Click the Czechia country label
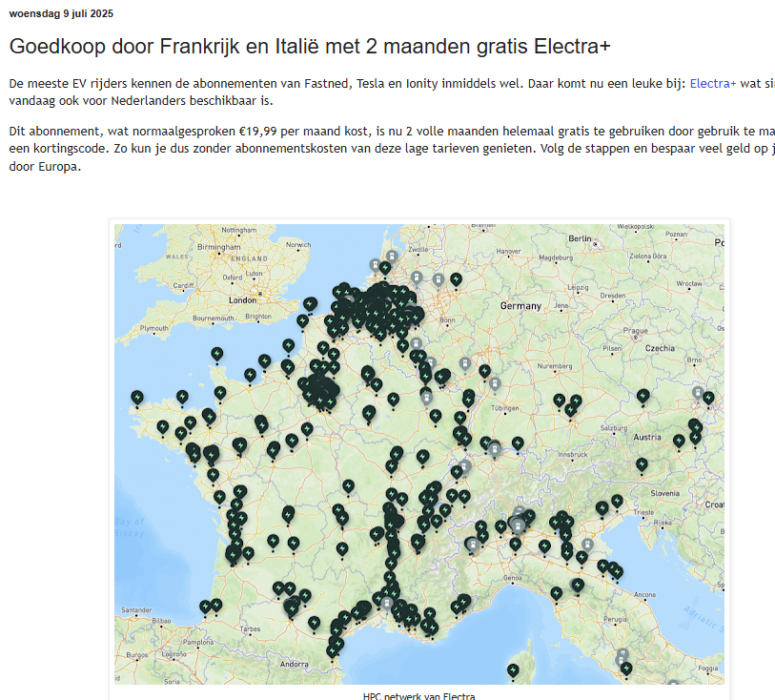This screenshot has height=700, width=775. click(x=660, y=348)
